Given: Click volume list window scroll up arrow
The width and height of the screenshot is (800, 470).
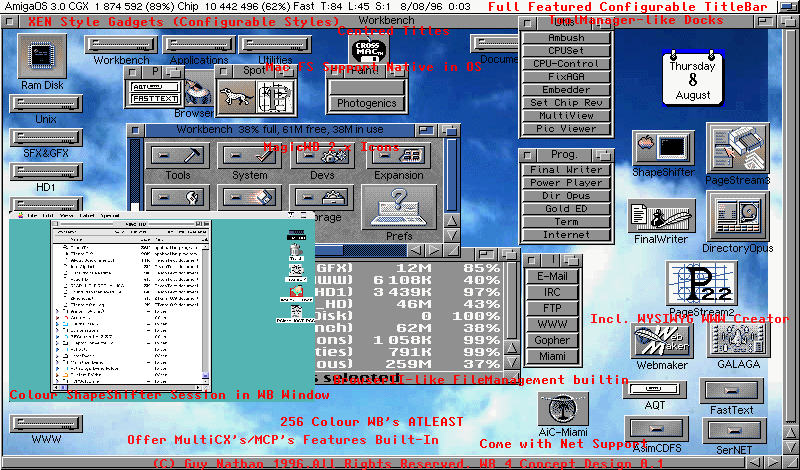Looking at the screenshot, I should pos(512,347).
